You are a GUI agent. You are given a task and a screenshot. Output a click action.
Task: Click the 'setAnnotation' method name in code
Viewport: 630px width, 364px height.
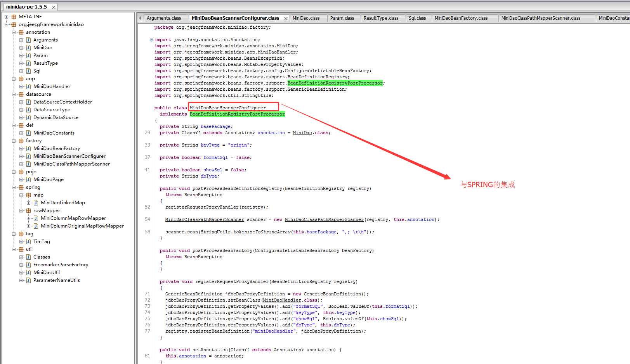click(x=210, y=350)
